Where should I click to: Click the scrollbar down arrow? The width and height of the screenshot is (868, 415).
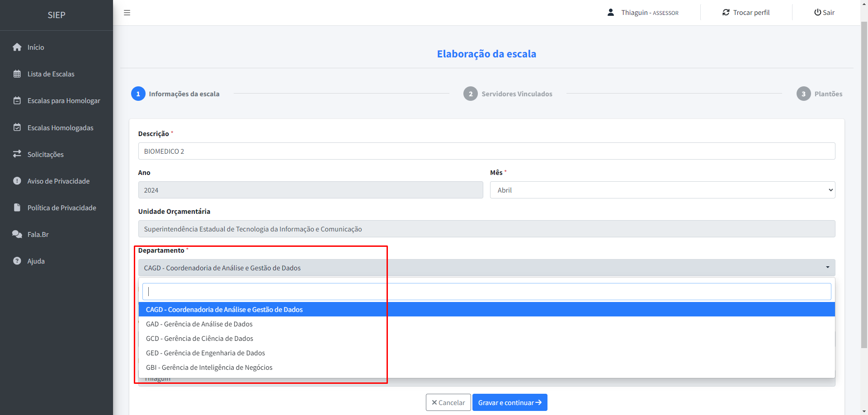tap(864, 411)
